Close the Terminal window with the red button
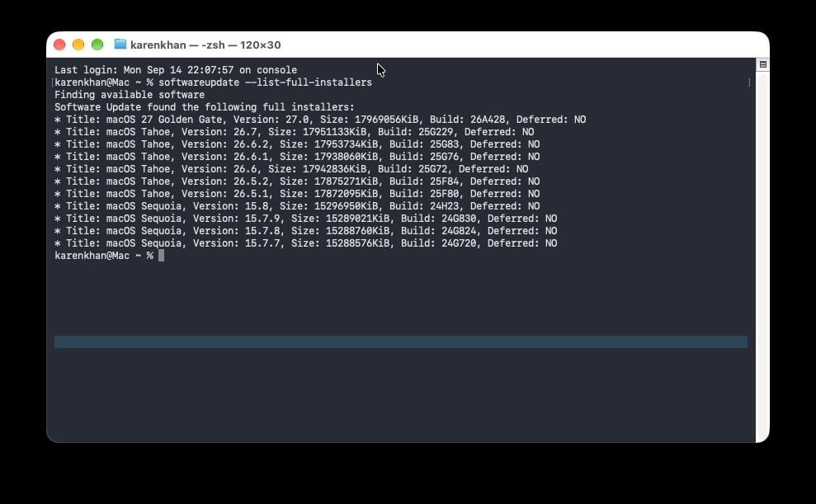This screenshot has width=816, height=504. 59,45
